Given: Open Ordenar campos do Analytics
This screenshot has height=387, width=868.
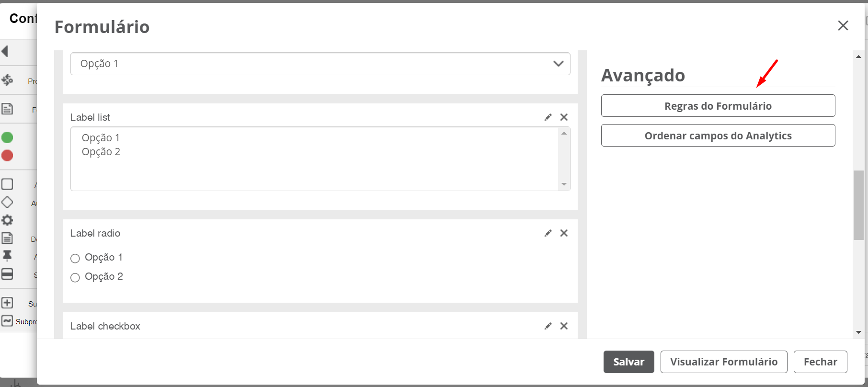Looking at the screenshot, I should (718, 136).
